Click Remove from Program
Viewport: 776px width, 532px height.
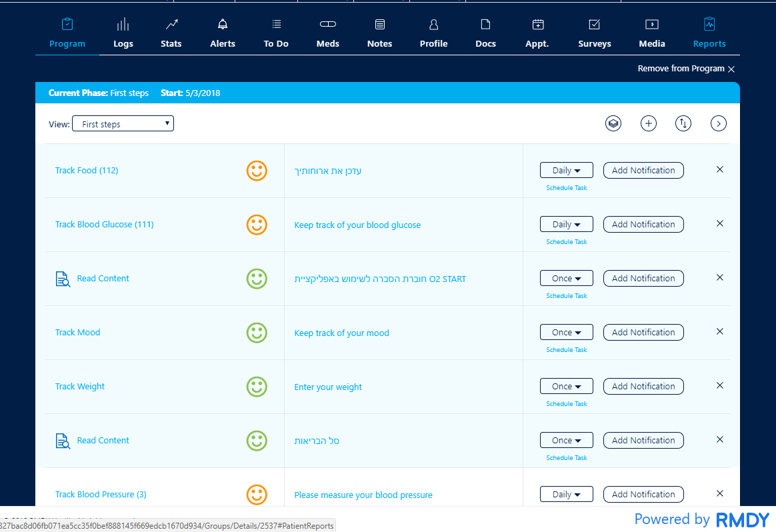(686, 69)
